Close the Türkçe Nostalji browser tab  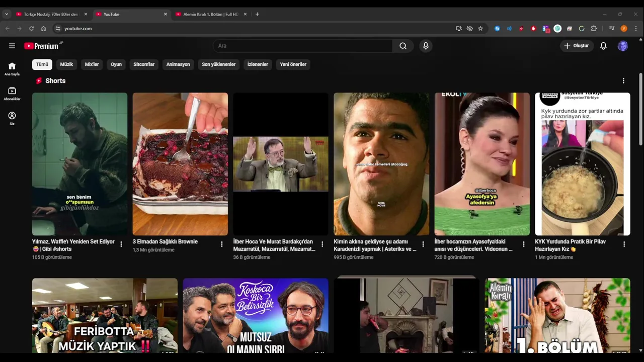86,14
